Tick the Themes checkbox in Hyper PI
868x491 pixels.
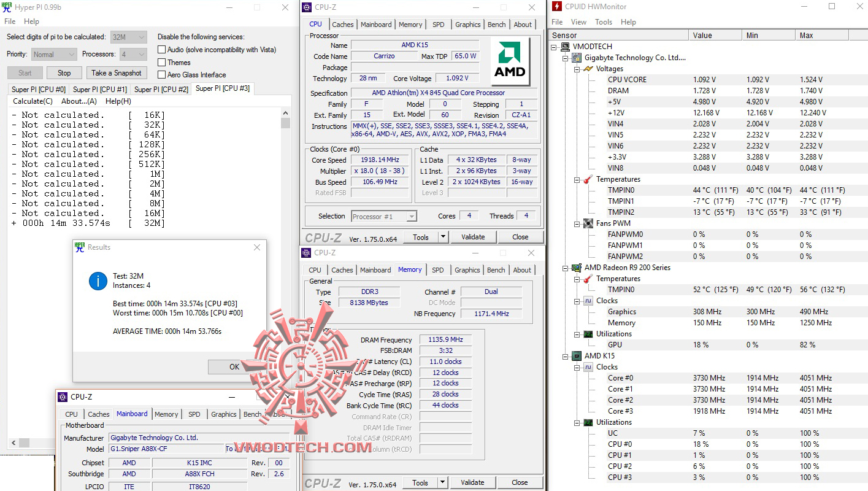(x=162, y=63)
